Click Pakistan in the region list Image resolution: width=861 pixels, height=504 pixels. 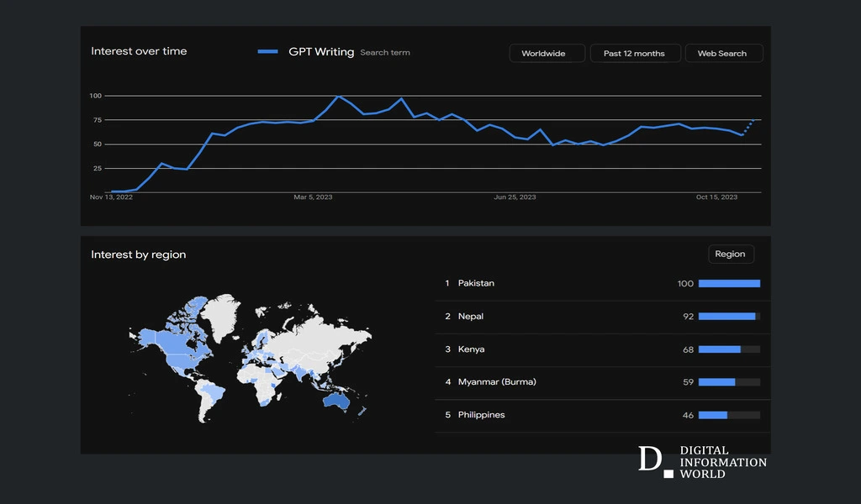click(x=476, y=283)
